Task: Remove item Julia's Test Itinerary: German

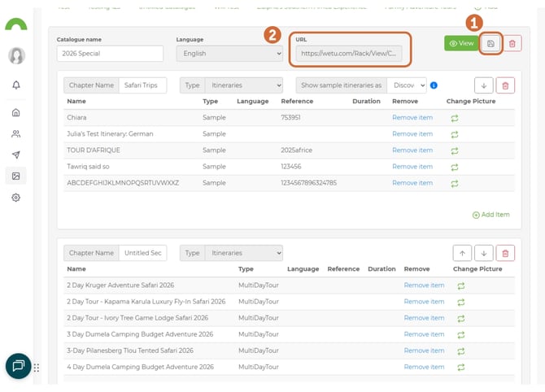Action: [412, 134]
